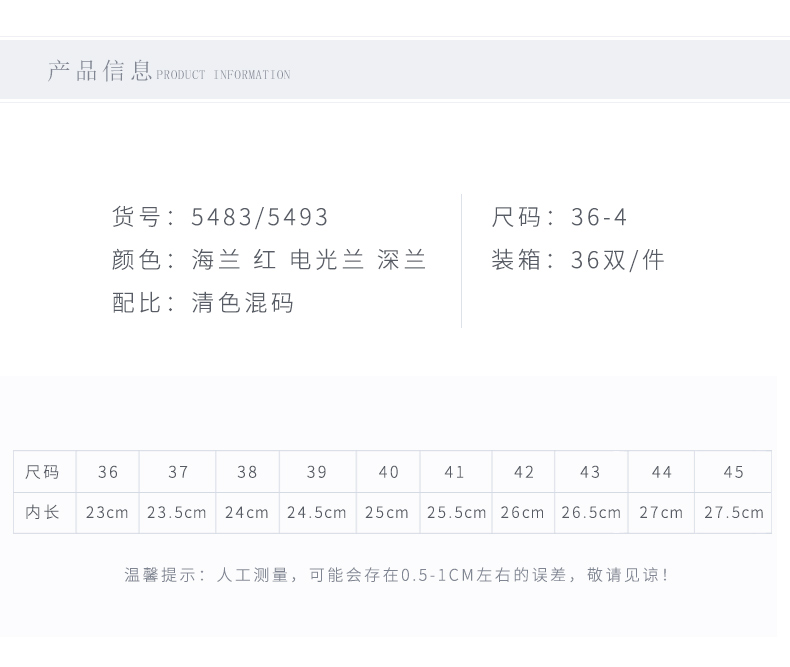The height and width of the screenshot is (667, 790).
Task: Click the 颜色 color list line
Action: (269, 260)
